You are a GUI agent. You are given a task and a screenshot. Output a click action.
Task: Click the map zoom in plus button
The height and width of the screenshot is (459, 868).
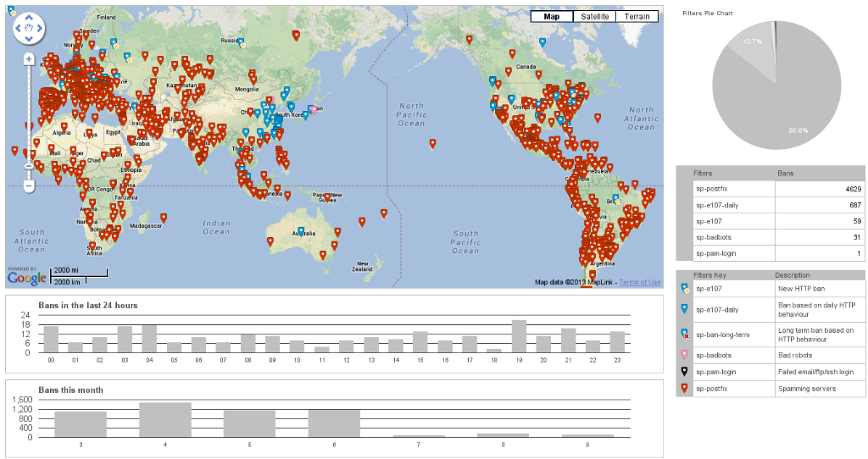tap(28, 59)
